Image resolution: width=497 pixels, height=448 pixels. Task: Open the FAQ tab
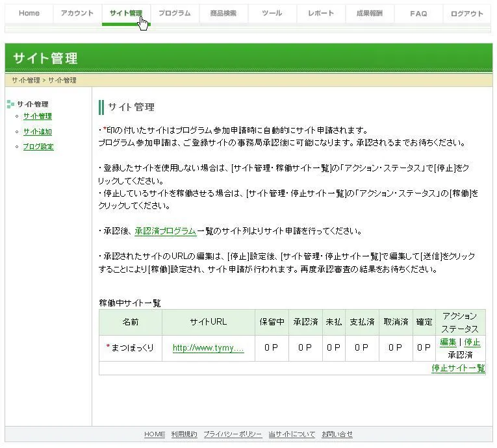tap(419, 14)
